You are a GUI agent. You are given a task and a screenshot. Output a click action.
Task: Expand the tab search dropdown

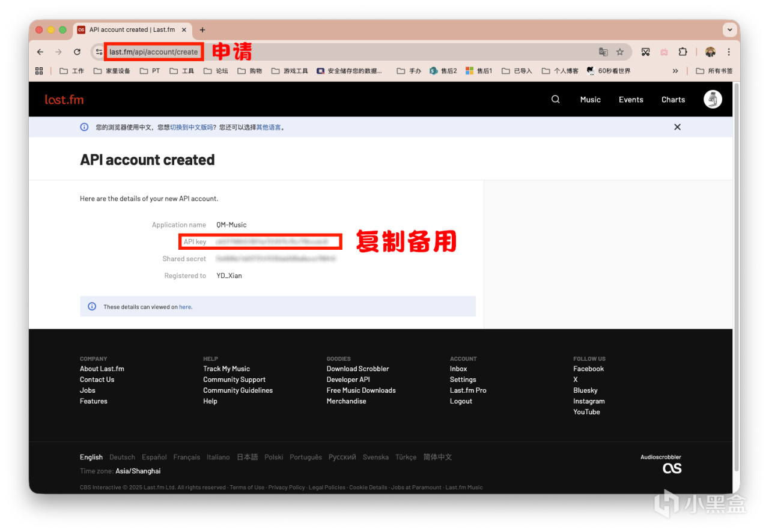(730, 29)
